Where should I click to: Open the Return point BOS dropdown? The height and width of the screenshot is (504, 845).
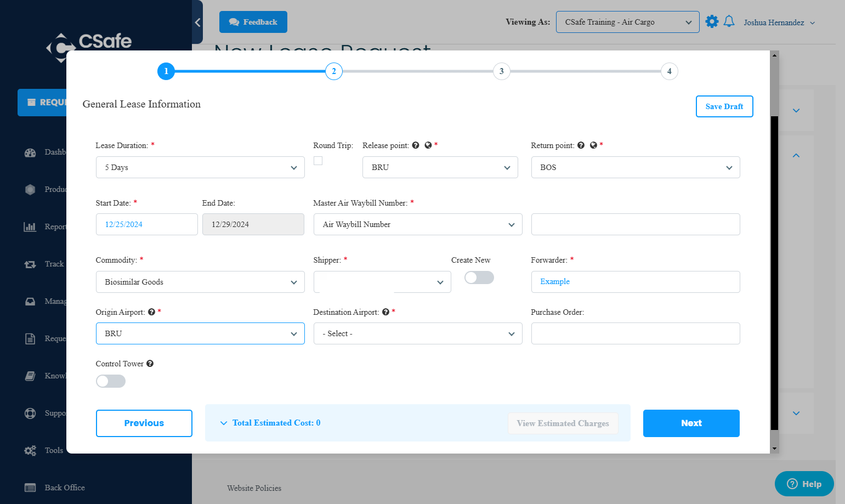point(636,167)
